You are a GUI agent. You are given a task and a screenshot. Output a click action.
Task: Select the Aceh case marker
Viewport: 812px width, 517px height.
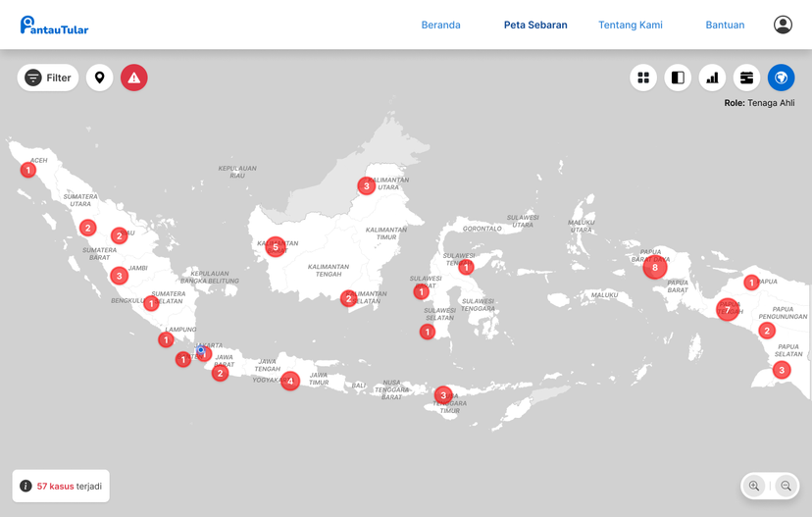tap(28, 170)
